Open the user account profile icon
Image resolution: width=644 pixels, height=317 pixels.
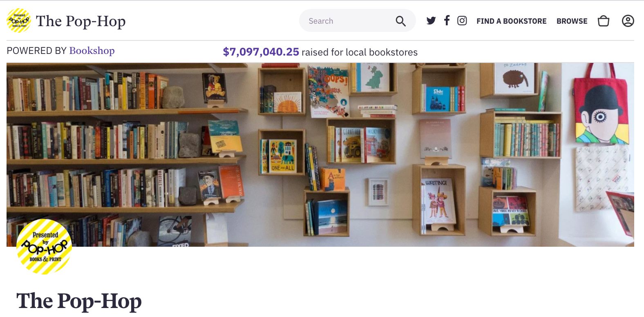[628, 21]
